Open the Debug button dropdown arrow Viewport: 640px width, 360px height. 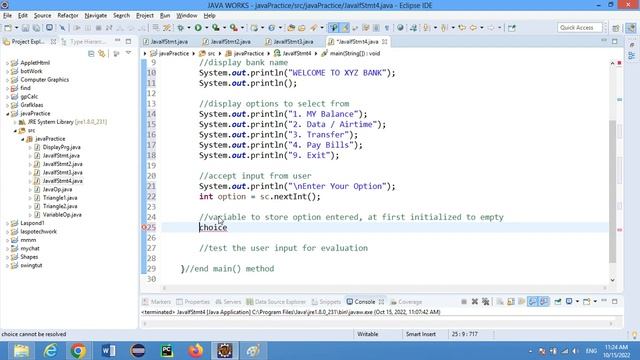coord(189,28)
